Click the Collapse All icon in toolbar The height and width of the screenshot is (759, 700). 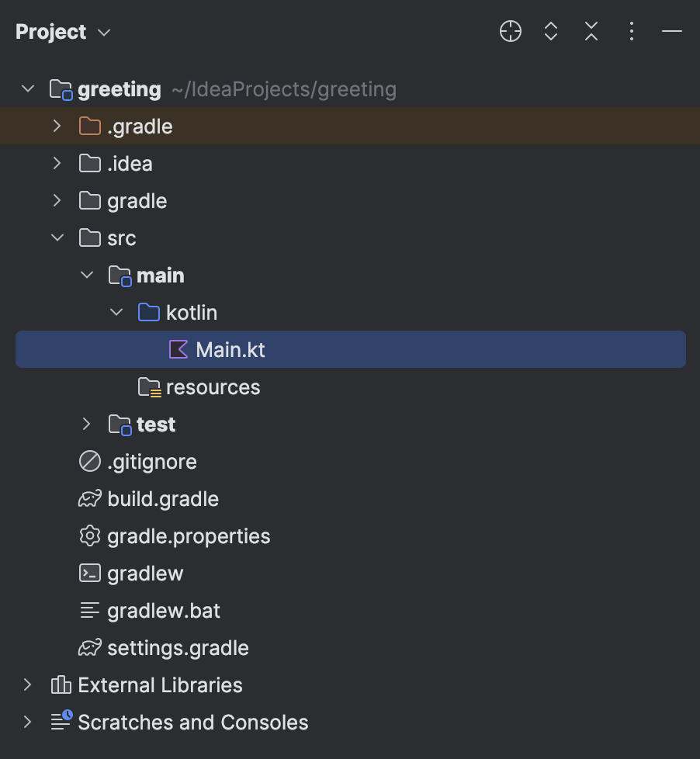click(591, 32)
